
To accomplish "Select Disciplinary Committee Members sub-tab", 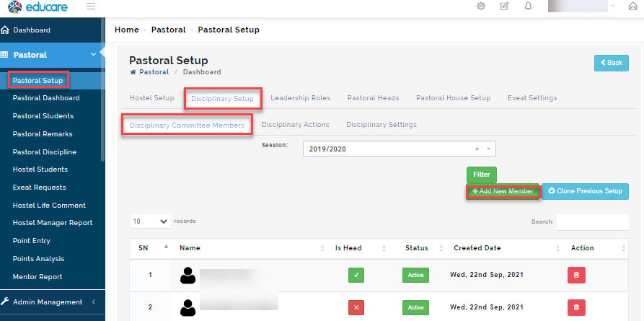I will 188,125.
